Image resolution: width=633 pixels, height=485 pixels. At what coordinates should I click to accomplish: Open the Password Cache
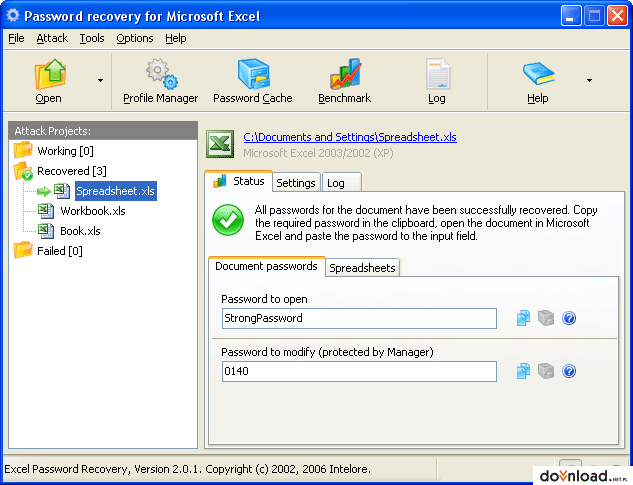253,81
